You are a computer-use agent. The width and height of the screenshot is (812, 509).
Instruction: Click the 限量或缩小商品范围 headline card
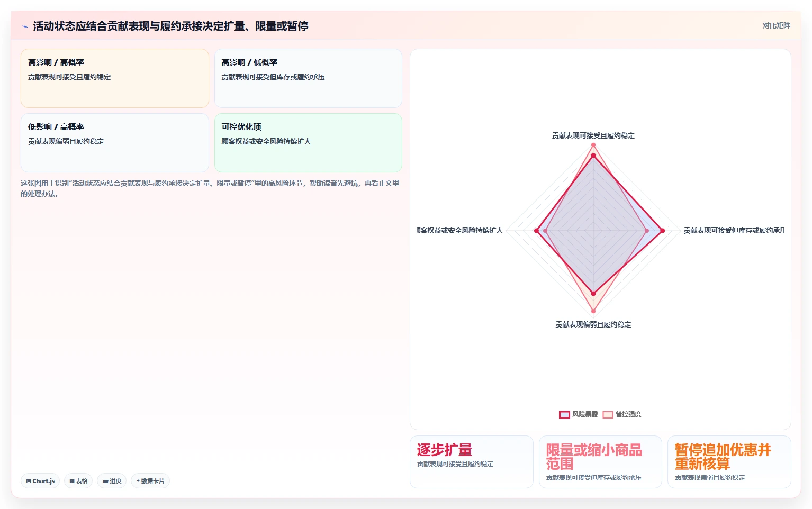pyautogui.click(x=600, y=462)
